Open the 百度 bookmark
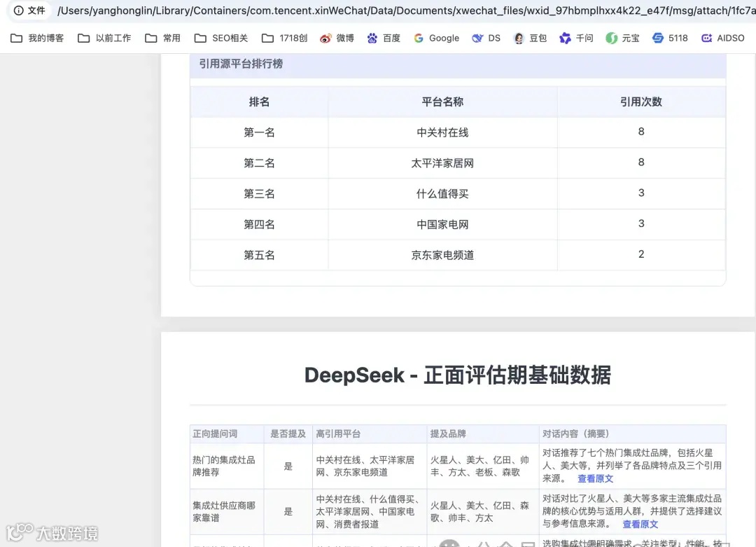The image size is (756, 547). click(384, 38)
